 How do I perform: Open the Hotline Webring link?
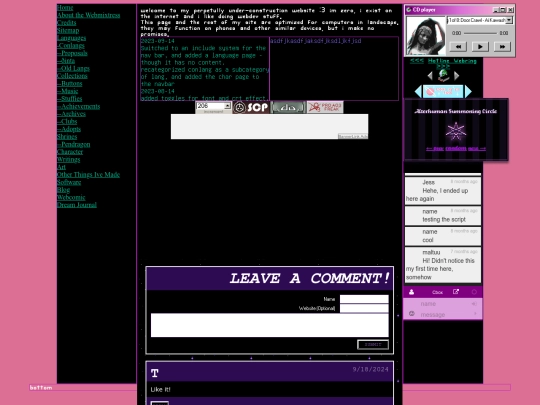[452, 61]
